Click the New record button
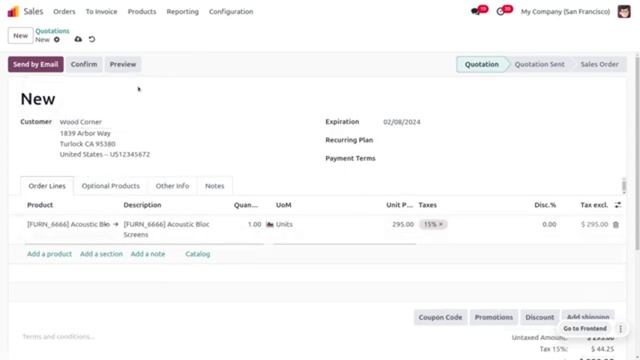This screenshot has height=360, width=640. pos(20,36)
